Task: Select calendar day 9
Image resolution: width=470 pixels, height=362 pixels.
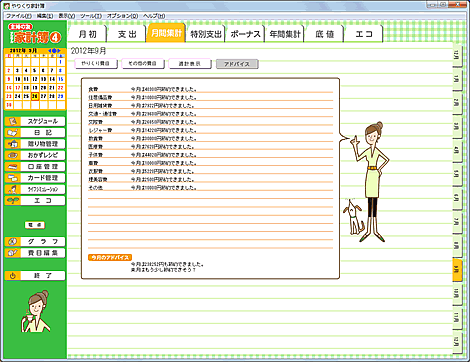Action: point(9,79)
